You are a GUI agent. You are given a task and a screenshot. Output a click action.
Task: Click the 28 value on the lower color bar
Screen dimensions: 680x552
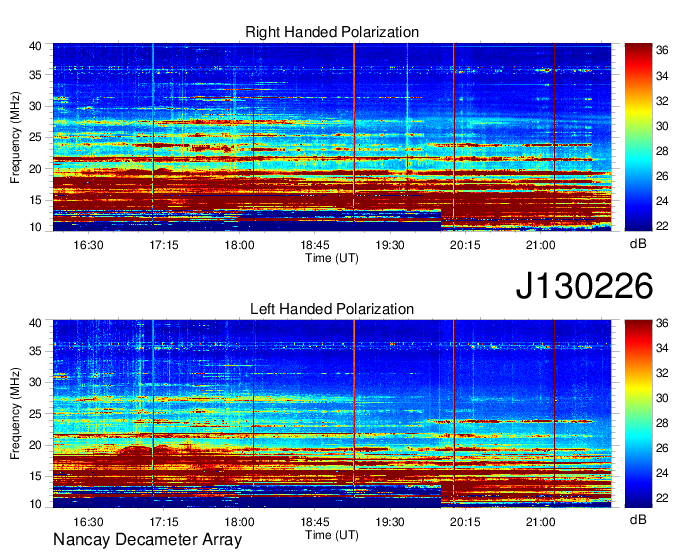(x=662, y=423)
